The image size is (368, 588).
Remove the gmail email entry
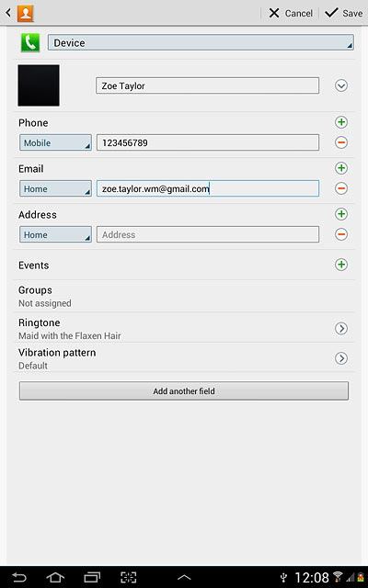(341, 188)
